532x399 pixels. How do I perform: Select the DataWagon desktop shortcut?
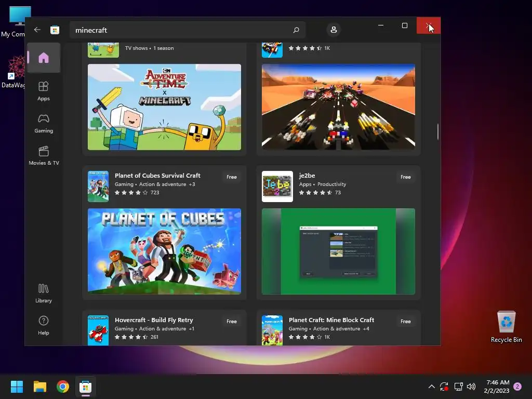coord(13,72)
